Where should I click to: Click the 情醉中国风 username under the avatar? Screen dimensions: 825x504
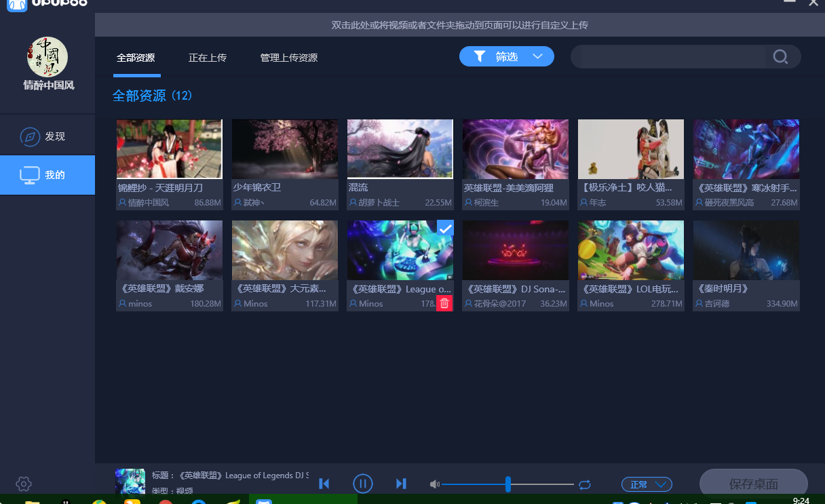[49, 85]
